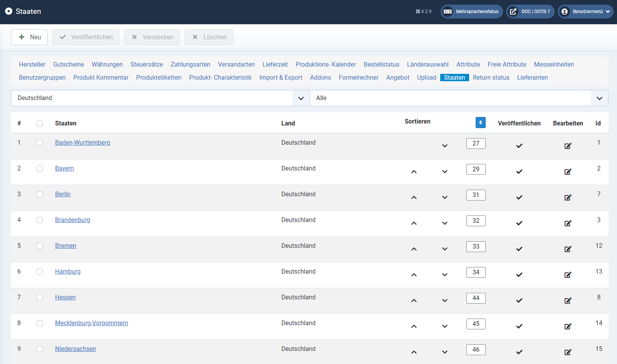Click the Löschen button
Image resolution: width=617 pixels, height=364 pixels.
click(x=209, y=37)
